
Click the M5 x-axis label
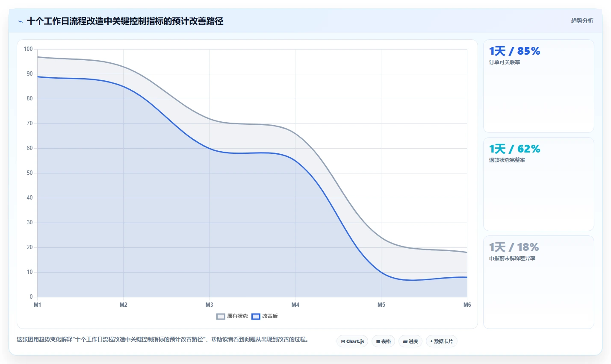click(x=381, y=305)
